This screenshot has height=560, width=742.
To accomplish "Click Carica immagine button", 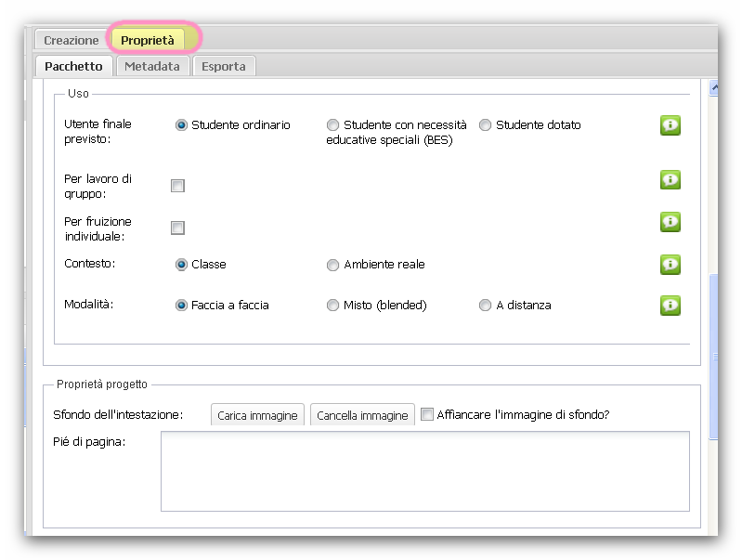I will click(257, 415).
